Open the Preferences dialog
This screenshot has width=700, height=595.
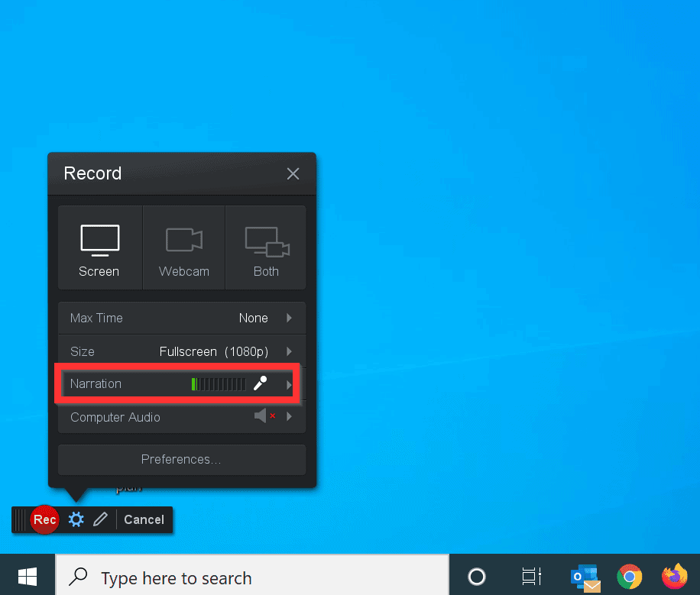pyautogui.click(x=181, y=459)
